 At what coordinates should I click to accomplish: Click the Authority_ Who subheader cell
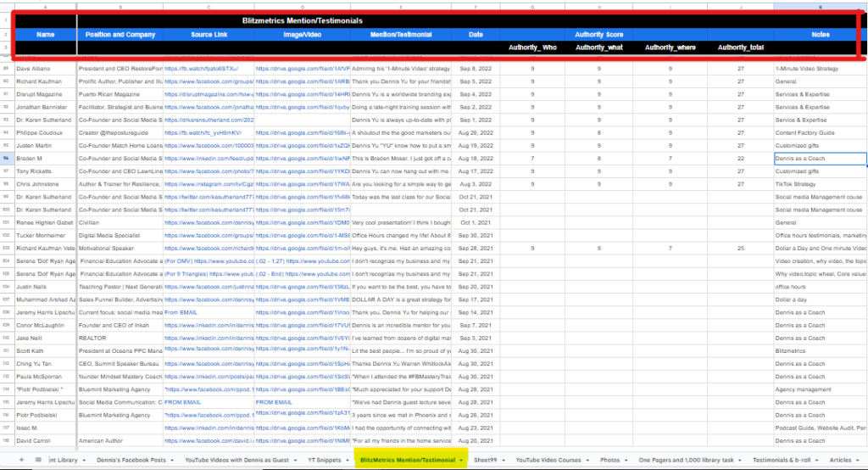click(x=532, y=48)
